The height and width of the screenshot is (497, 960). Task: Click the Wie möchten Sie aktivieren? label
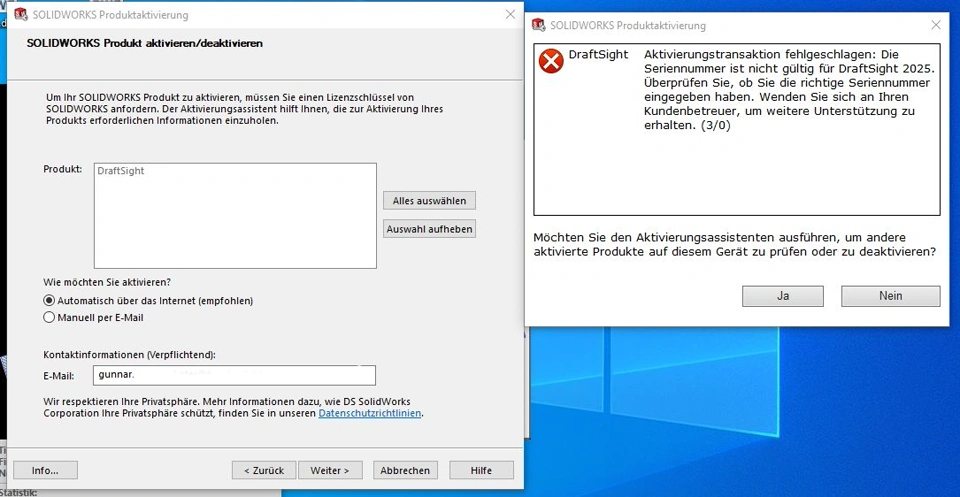tap(107, 282)
